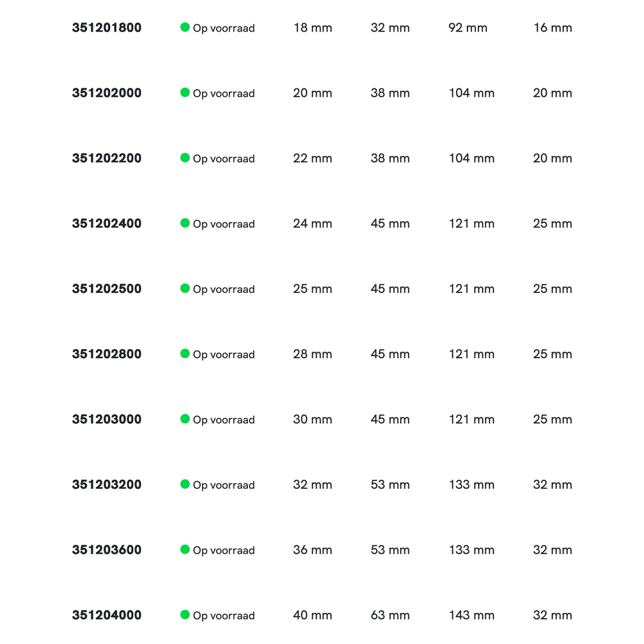The width and height of the screenshot is (644, 644).
Task: Click "Op voorraad" label for 351202800
Action: [223, 355]
